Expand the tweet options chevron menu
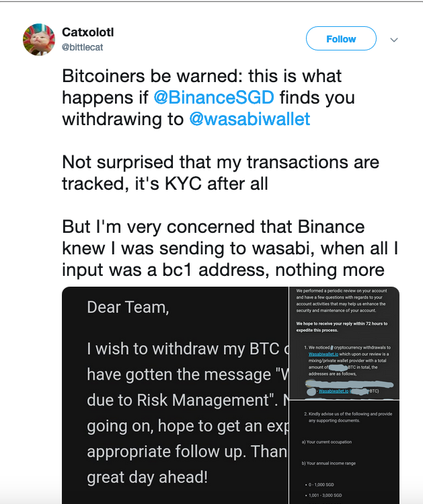Image resolution: width=423 pixels, height=504 pixels. (394, 40)
